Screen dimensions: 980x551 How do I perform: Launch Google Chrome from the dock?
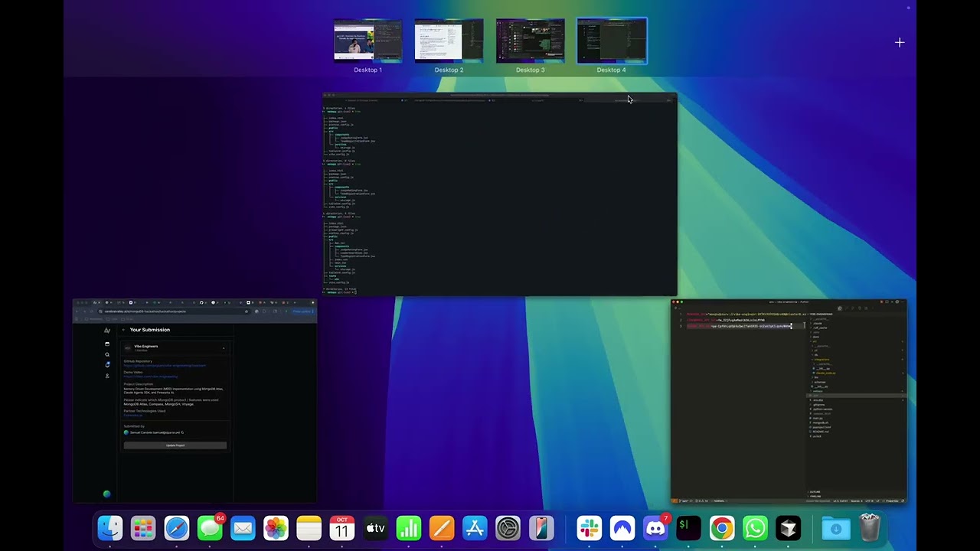click(722, 528)
